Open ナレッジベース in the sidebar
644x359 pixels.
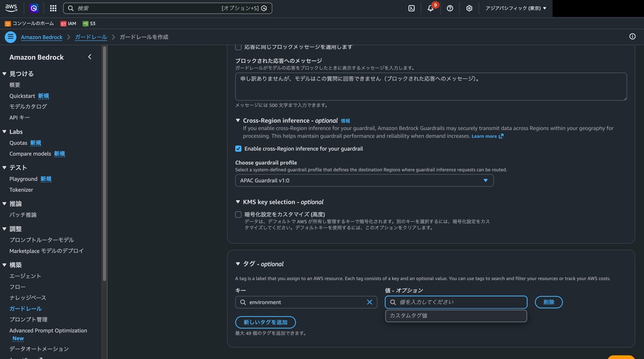(x=28, y=298)
